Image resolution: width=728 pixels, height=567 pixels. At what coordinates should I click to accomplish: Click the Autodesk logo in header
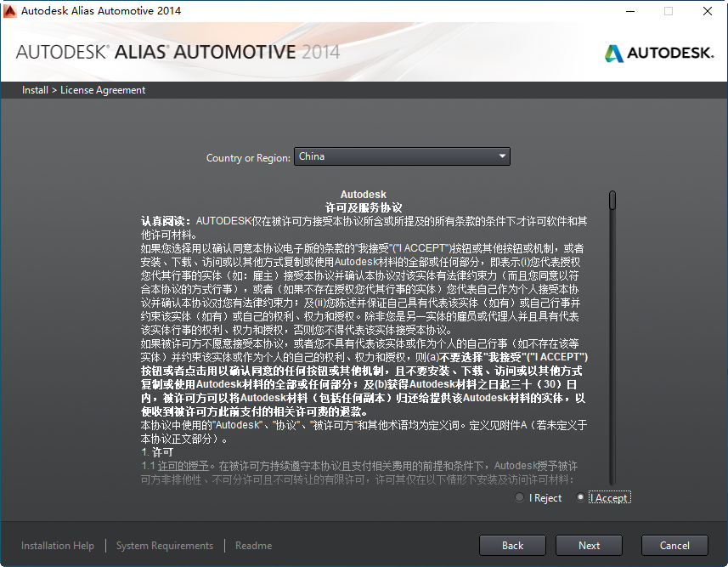(659, 53)
